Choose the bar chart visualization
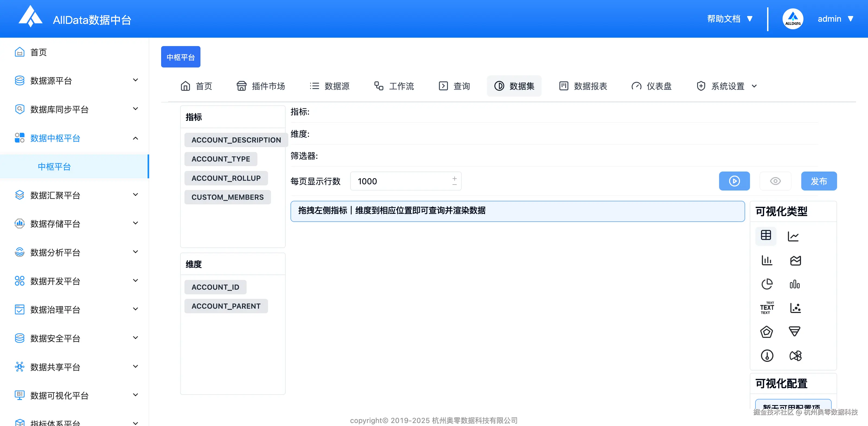 pyautogui.click(x=767, y=260)
